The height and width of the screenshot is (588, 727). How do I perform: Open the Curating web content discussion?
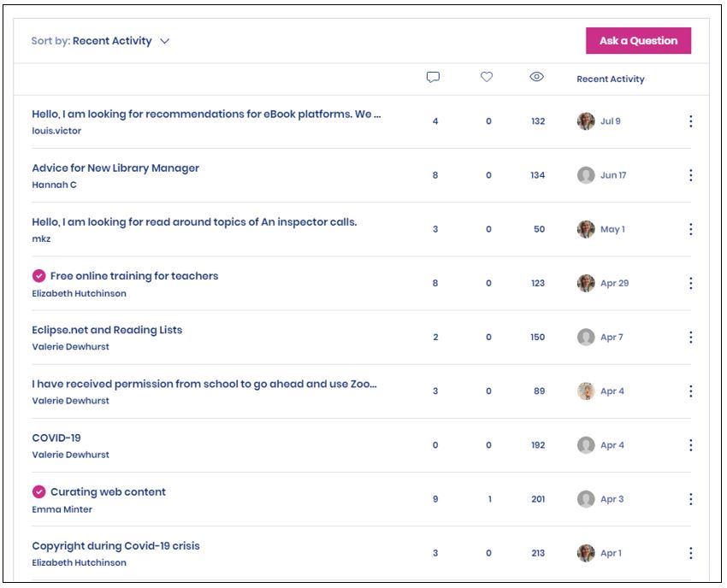click(x=108, y=492)
